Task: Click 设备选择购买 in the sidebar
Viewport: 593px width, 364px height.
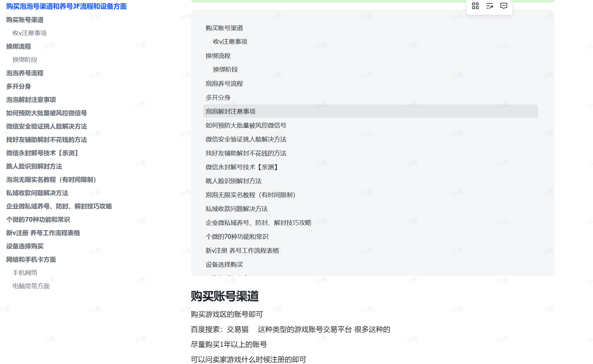Action: [x=25, y=246]
